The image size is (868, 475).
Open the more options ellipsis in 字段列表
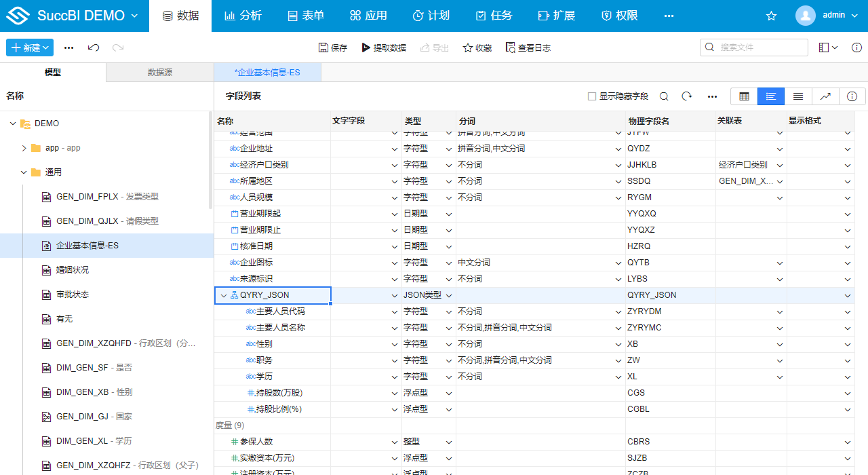[x=712, y=96]
